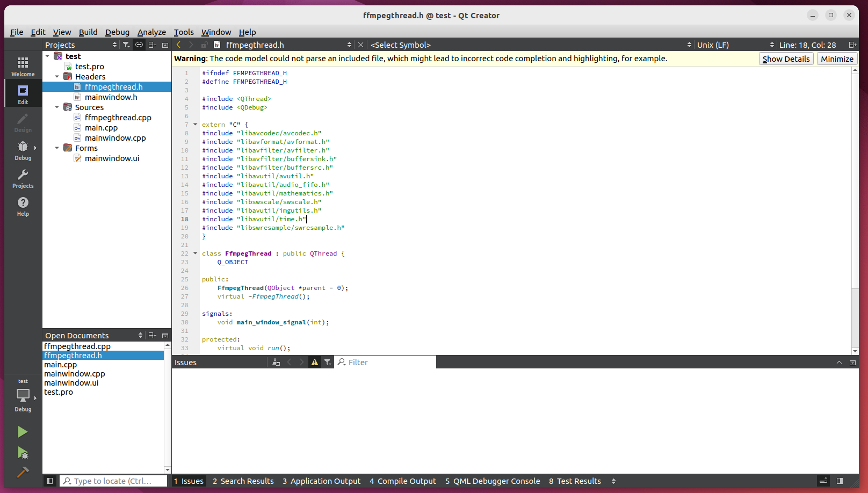The width and height of the screenshot is (868, 493).
Task: Open the Tools menu
Action: click(184, 32)
